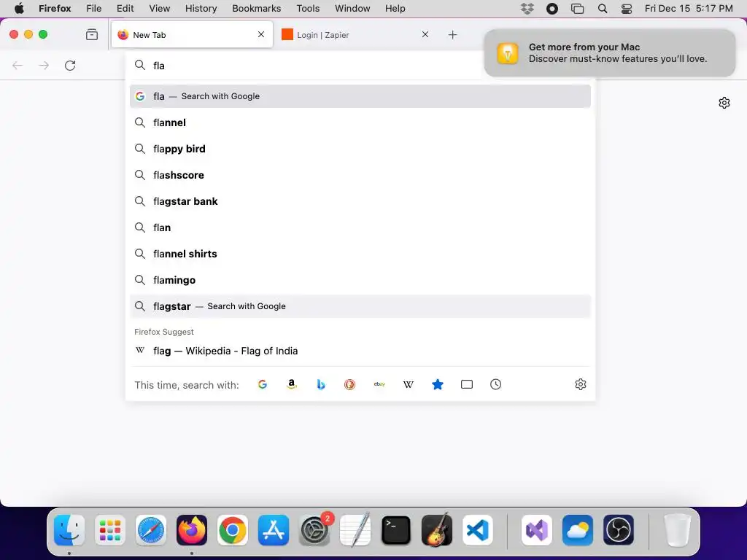Viewport: 747px width, 560px height.
Task: Open Visual Studio Code from Dock
Action: [477, 530]
